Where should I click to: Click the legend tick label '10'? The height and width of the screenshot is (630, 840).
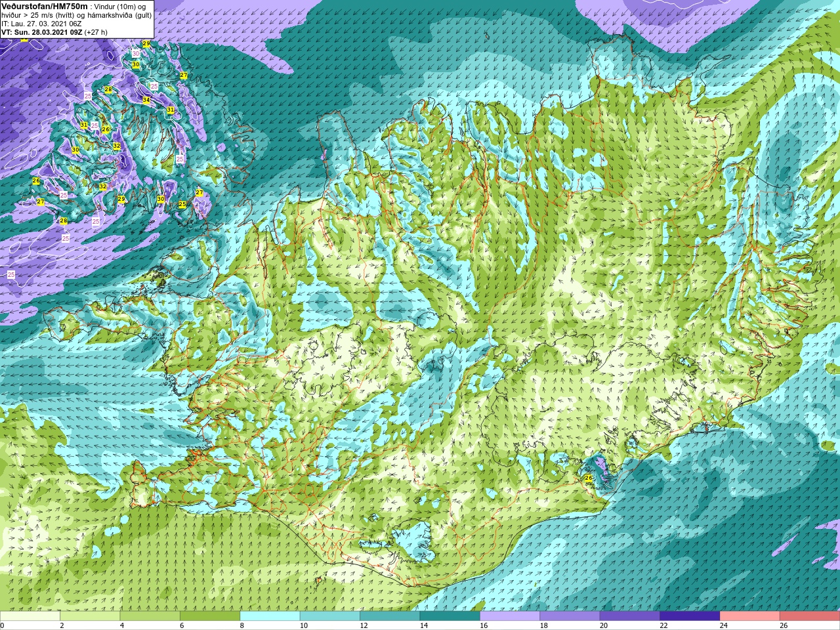pos(304,625)
